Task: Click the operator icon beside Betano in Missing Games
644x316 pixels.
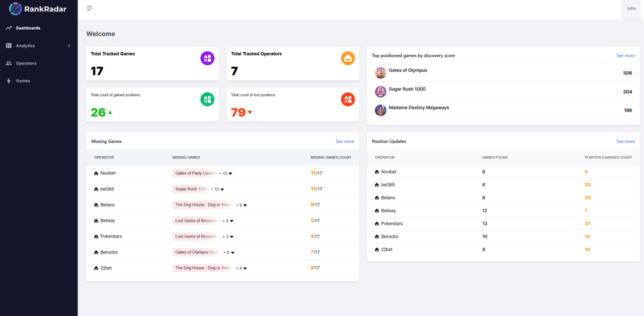Action: (96, 205)
